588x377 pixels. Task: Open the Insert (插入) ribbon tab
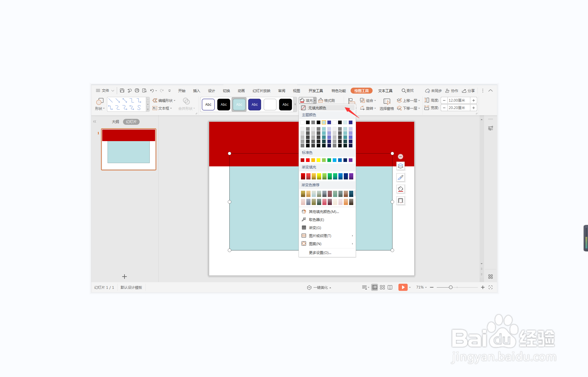196,91
